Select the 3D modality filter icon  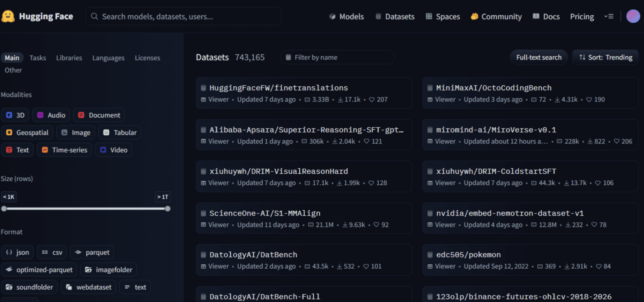(x=9, y=115)
